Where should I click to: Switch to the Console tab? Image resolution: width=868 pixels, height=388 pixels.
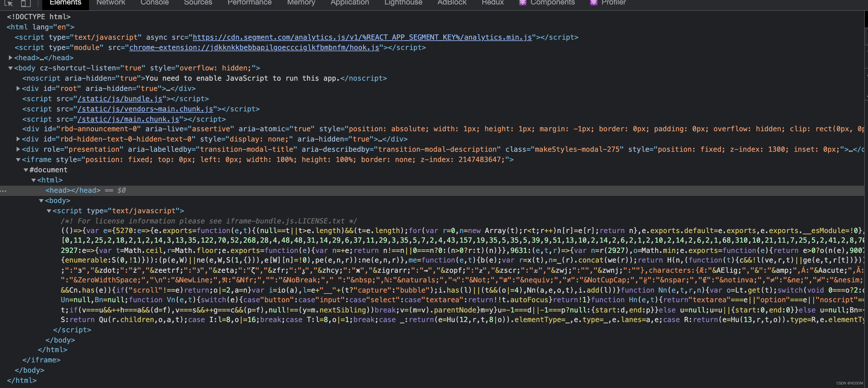point(154,3)
